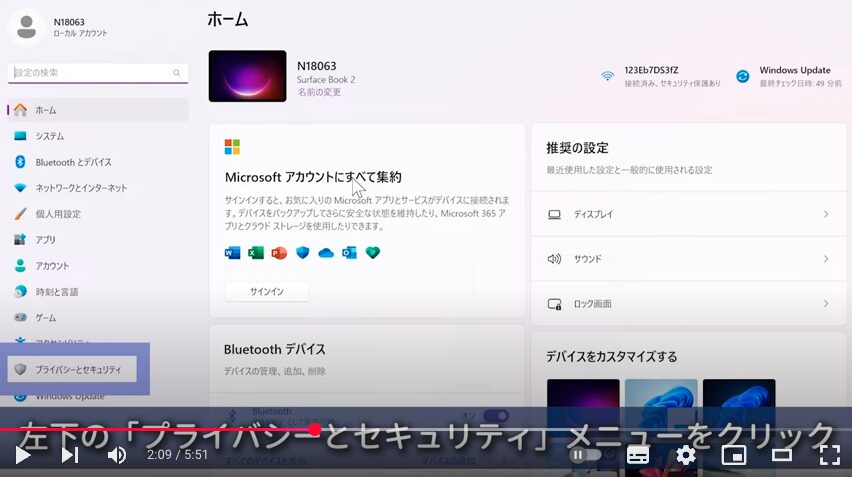Click the 設定の検索 search field
The image size is (852, 477).
coord(98,73)
